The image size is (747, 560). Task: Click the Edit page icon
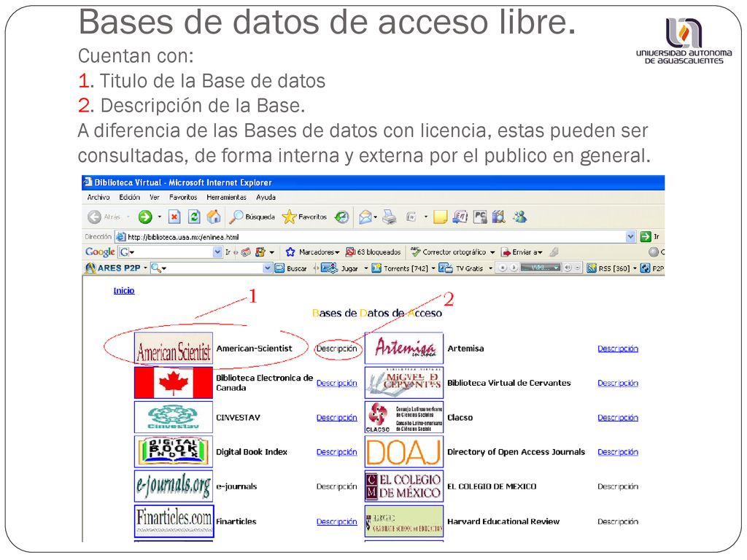411,217
